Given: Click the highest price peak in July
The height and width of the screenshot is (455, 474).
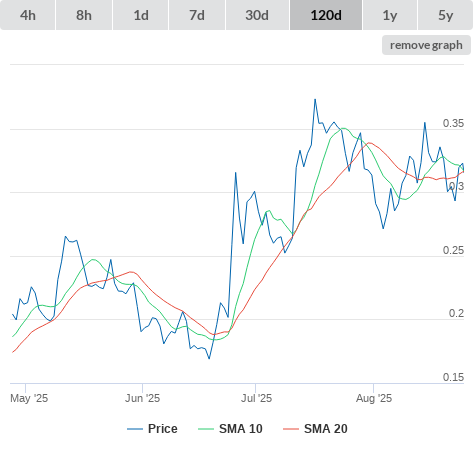Looking at the screenshot, I should pyautogui.click(x=315, y=99).
